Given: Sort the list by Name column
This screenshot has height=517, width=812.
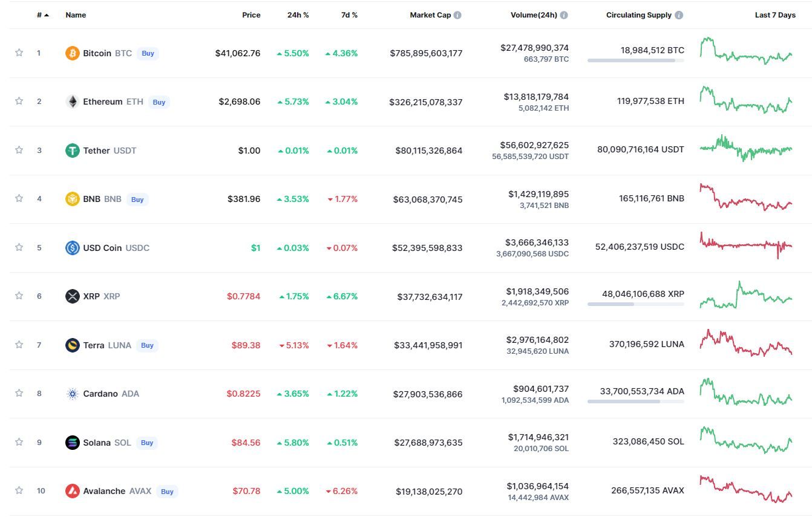Looking at the screenshot, I should click(x=76, y=15).
